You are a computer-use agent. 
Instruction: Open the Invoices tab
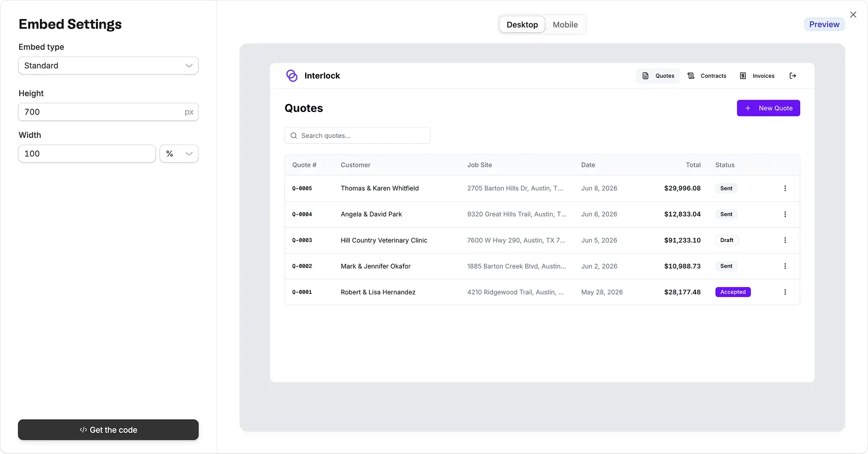click(757, 76)
